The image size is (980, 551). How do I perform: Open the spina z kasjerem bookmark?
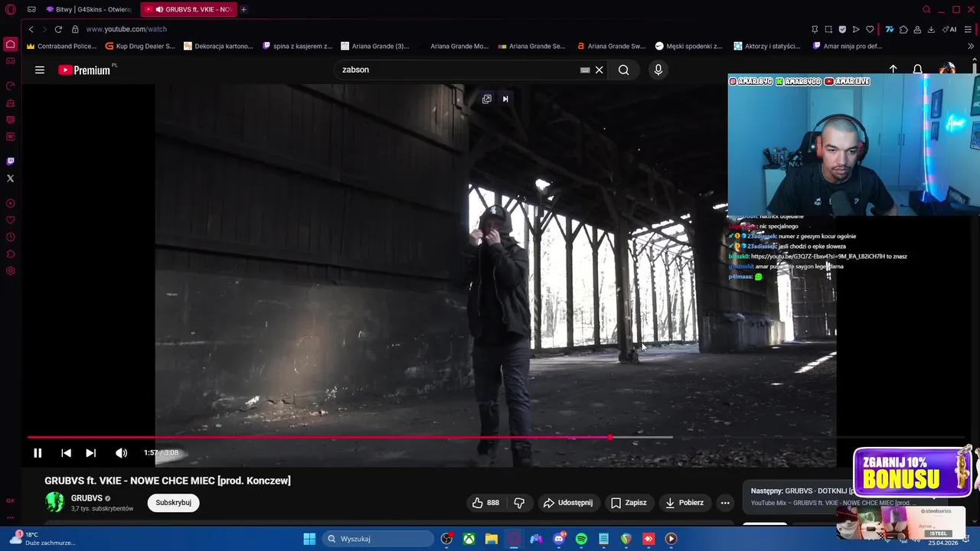tap(297, 46)
